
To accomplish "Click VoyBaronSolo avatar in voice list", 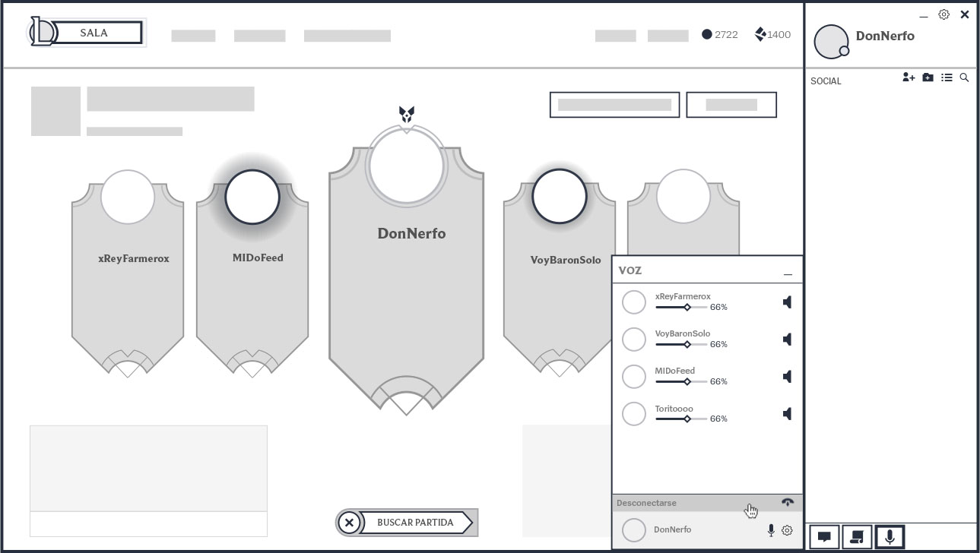I will 634,340.
